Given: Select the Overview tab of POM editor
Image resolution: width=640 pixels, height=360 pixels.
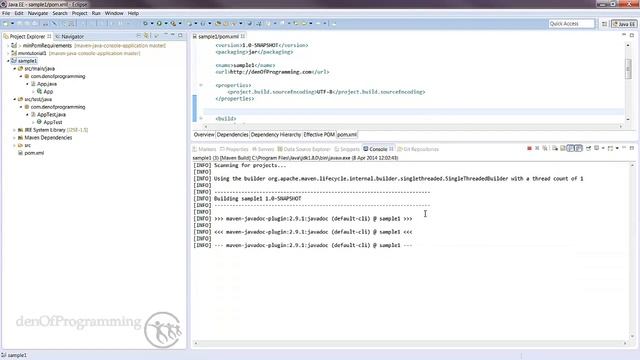Looking at the screenshot, I should coord(204,134).
